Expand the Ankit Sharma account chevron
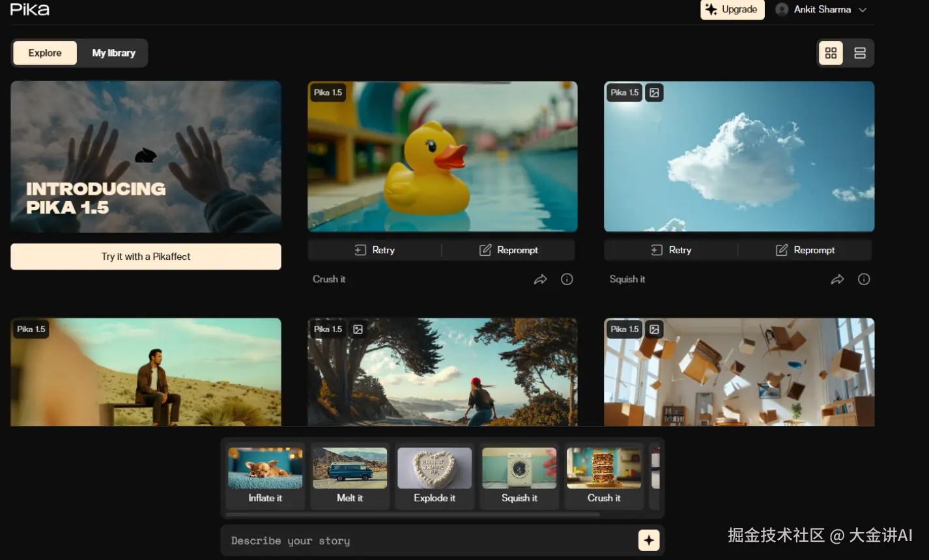The width and height of the screenshot is (929, 560). (x=863, y=10)
